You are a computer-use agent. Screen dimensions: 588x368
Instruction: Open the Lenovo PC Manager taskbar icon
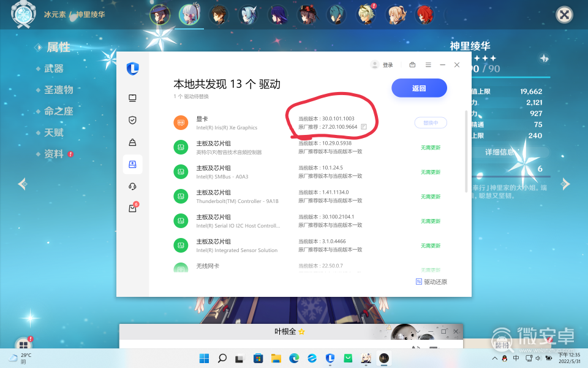click(x=330, y=358)
